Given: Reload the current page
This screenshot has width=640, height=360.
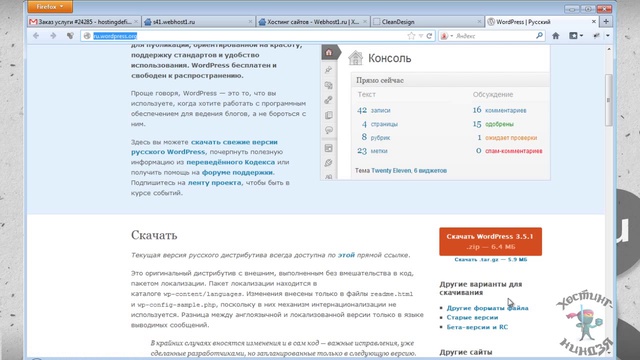Looking at the screenshot, I should (429, 36).
